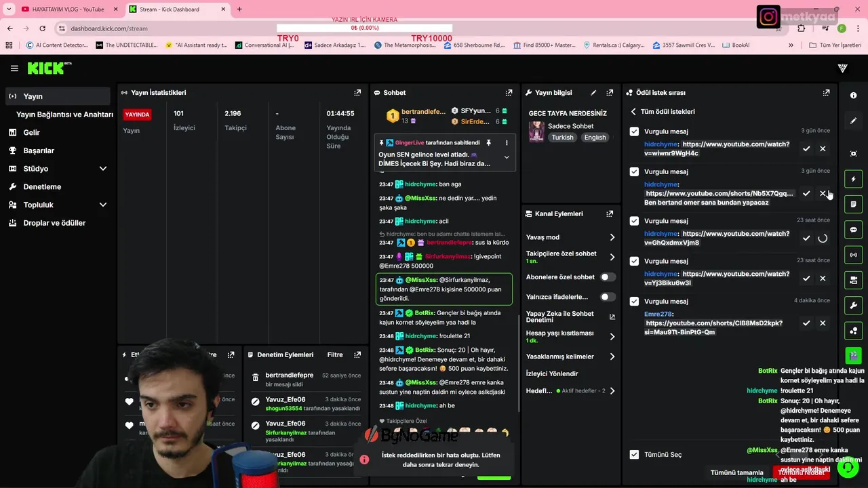Approve Emre278's shorts reward request
The image size is (868, 488).
click(806, 323)
